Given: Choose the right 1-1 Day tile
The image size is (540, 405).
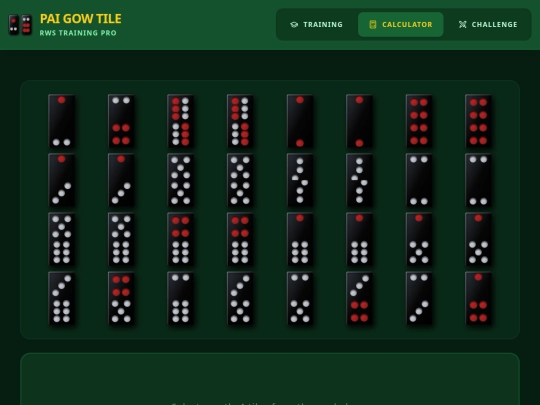Looking at the screenshot, I should [x=359, y=121].
